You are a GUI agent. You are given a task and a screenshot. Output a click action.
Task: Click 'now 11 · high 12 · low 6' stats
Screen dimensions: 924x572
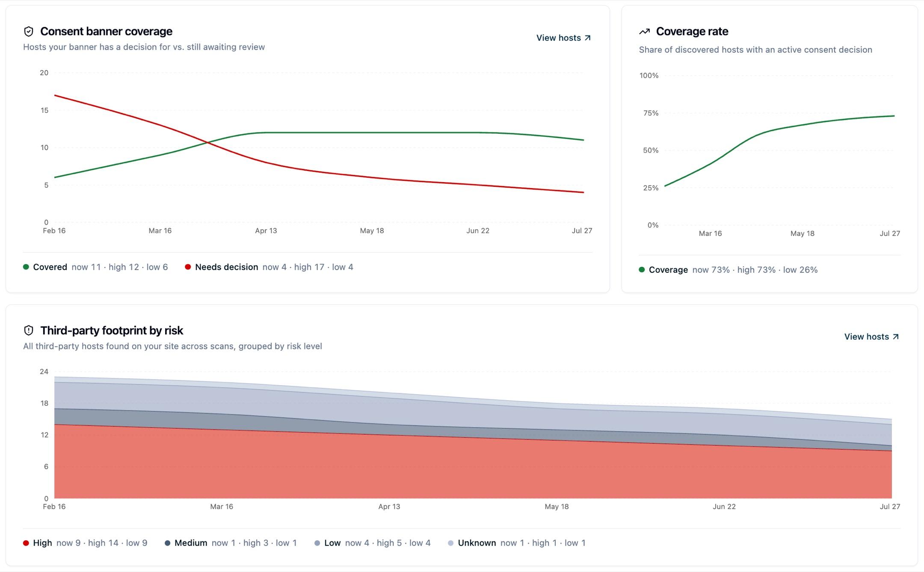tap(120, 267)
